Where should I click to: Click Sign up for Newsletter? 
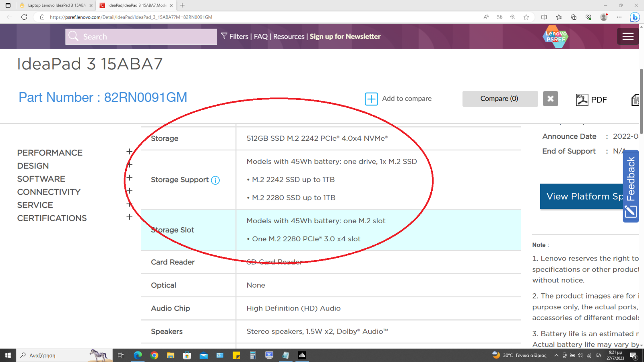coord(345,37)
